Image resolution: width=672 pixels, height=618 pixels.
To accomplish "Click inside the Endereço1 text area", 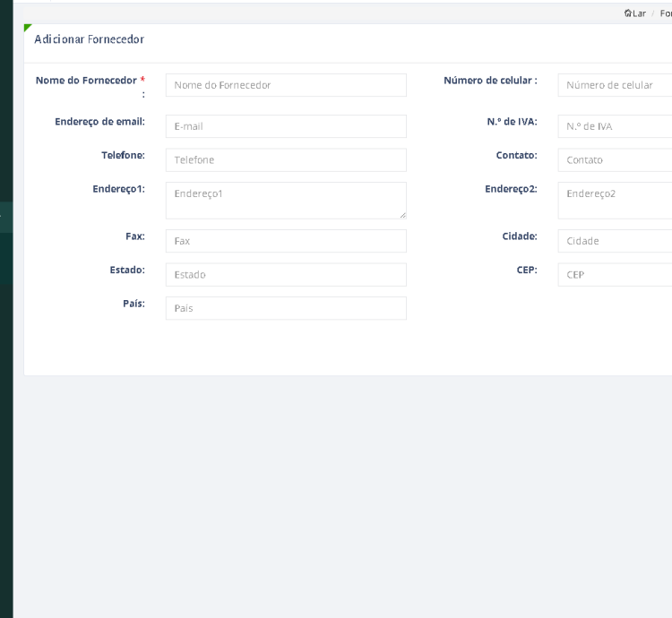I will [x=286, y=200].
